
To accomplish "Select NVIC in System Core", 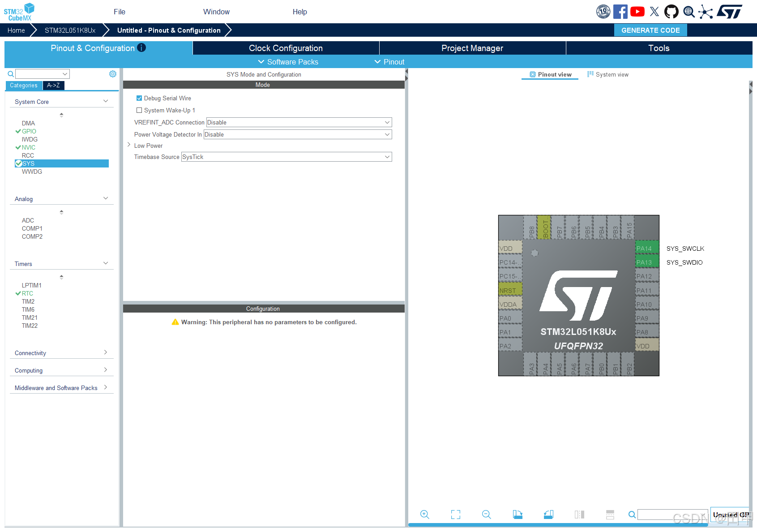I will coord(29,147).
